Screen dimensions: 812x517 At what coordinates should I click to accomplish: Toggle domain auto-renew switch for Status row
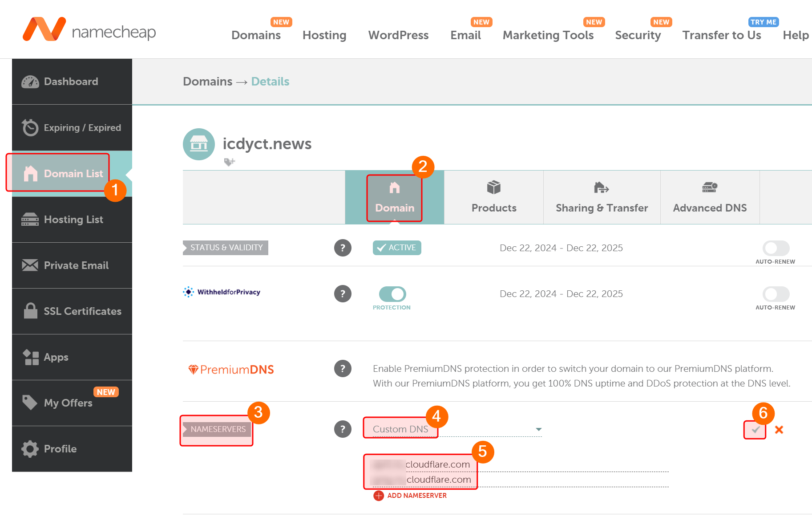coord(776,248)
